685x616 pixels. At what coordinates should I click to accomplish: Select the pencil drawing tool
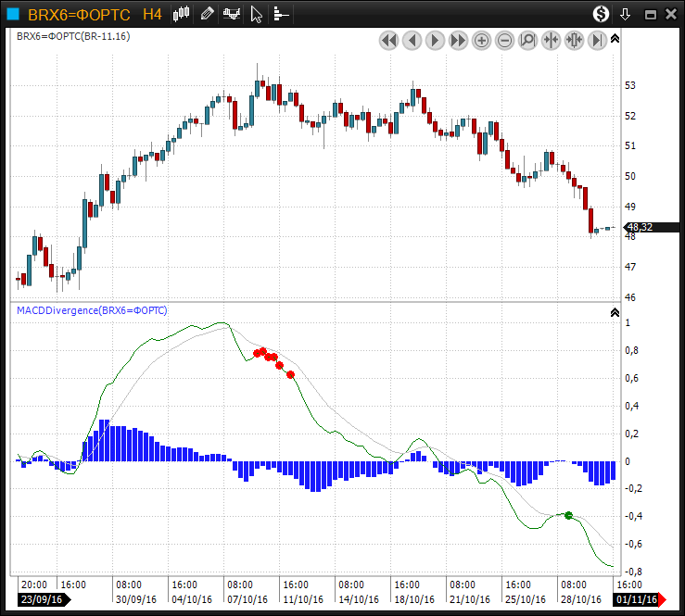pyautogui.click(x=207, y=14)
